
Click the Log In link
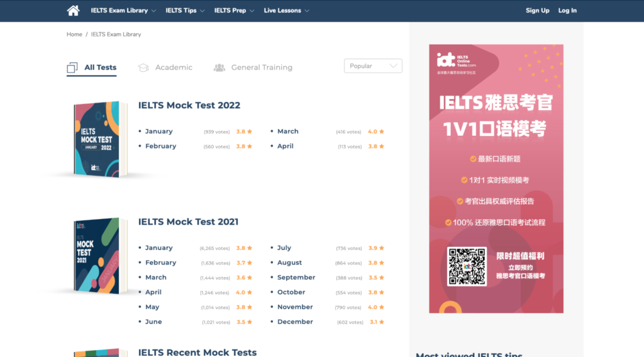tap(567, 11)
